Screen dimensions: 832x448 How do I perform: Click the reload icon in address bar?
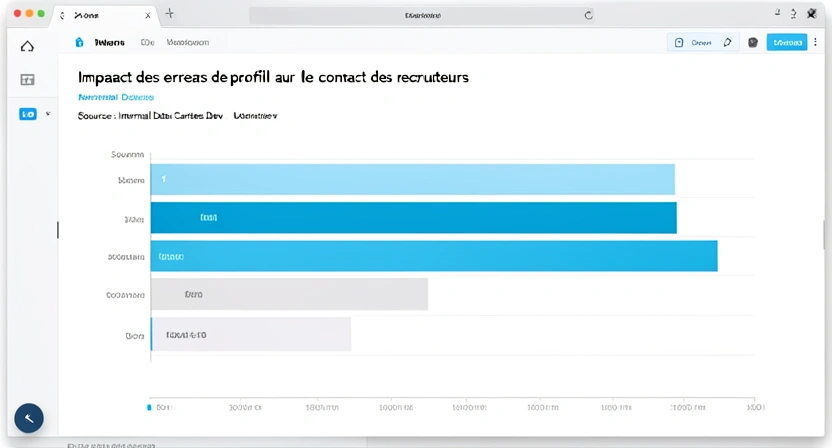(588, 15)
